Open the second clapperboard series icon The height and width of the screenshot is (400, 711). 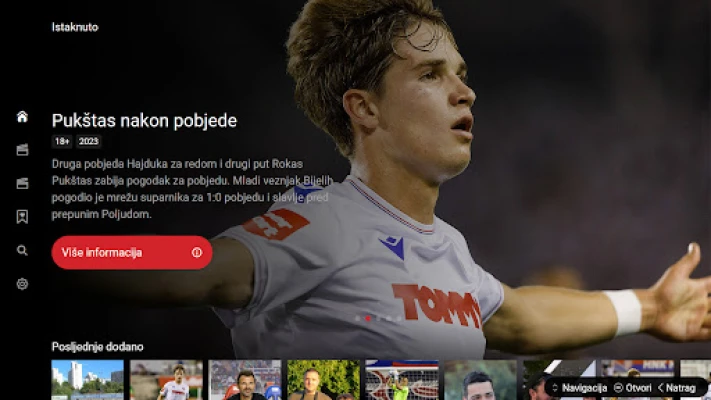pos(22,183)
